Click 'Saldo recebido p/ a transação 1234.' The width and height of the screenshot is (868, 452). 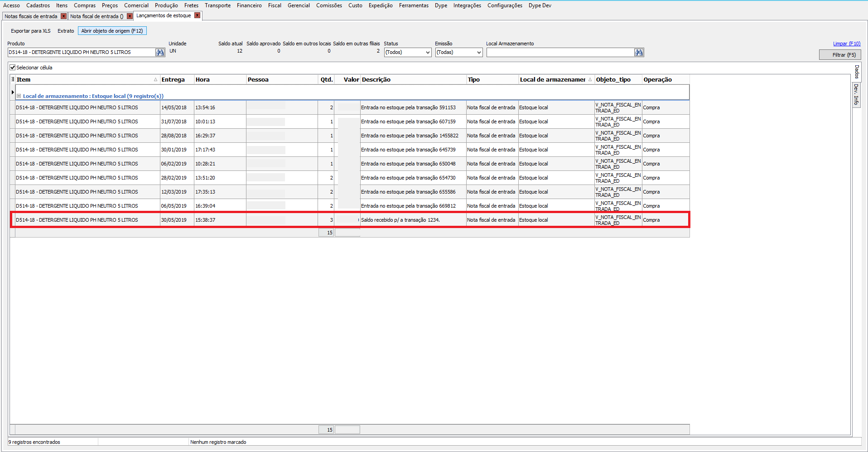point(400,220)
